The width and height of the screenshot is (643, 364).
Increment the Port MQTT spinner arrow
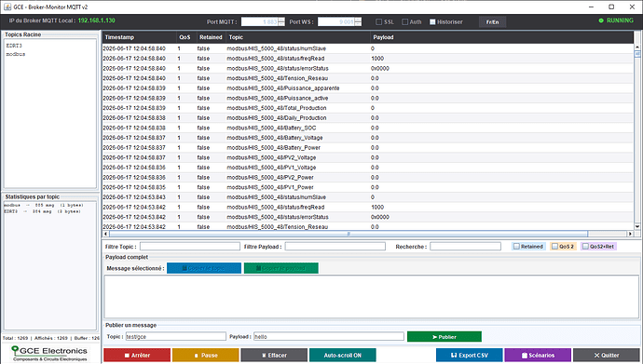point(281,20)
